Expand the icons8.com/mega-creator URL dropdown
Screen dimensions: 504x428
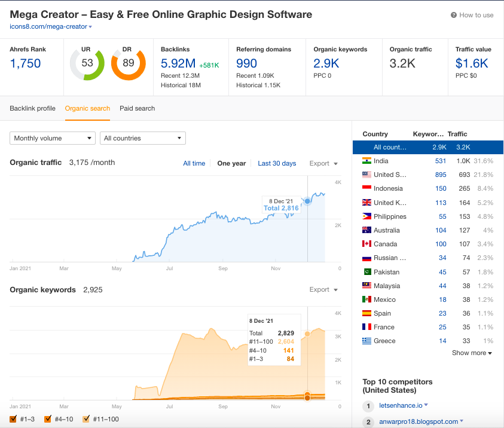tap(90, 27)
